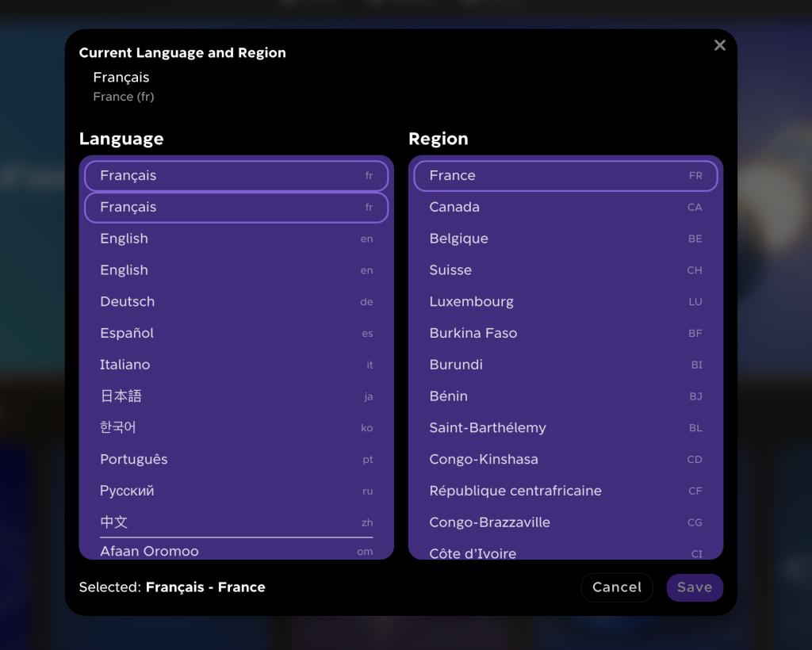Click the Save button
Image resolution: width=812 pixels, height=650 pixels.
point(694,587)
